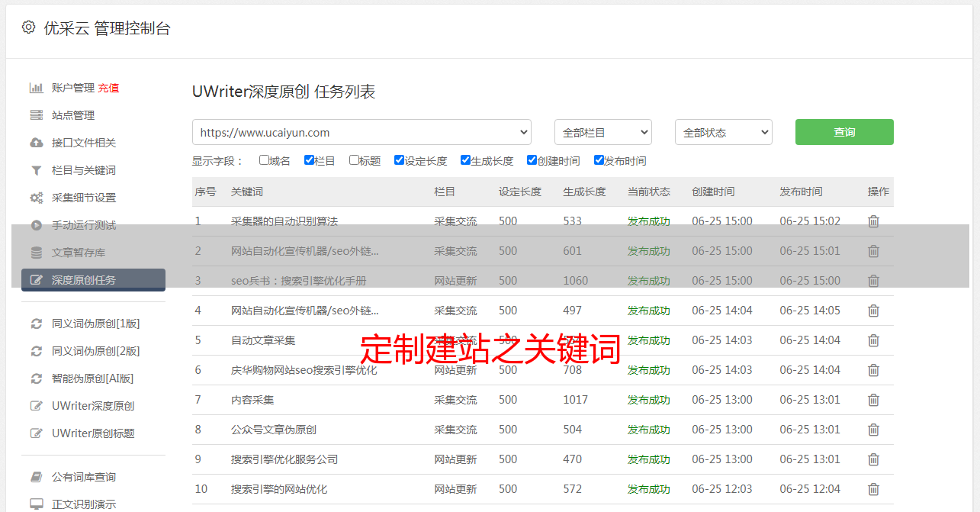Toggle the 发布时间 field checkbox
The height and width of the screenshot is (512, 980).
coord(599,160)
